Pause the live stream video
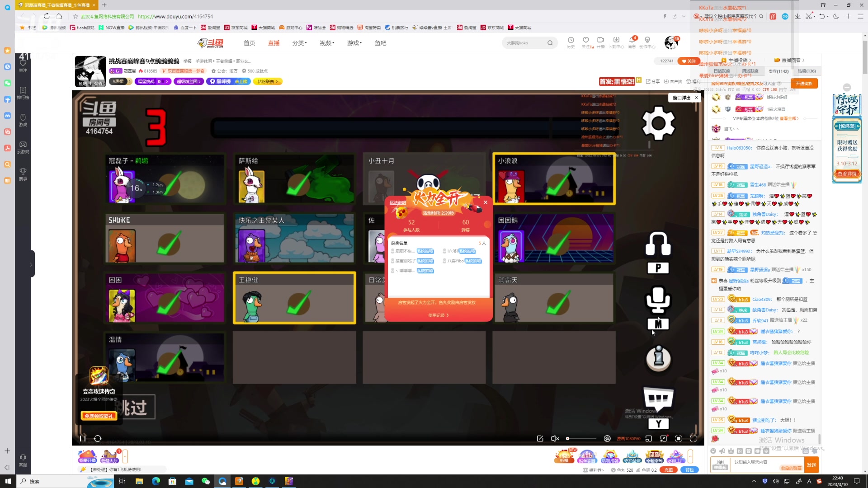This screenshot has width=868, height=488. click(x=82, y=438)
